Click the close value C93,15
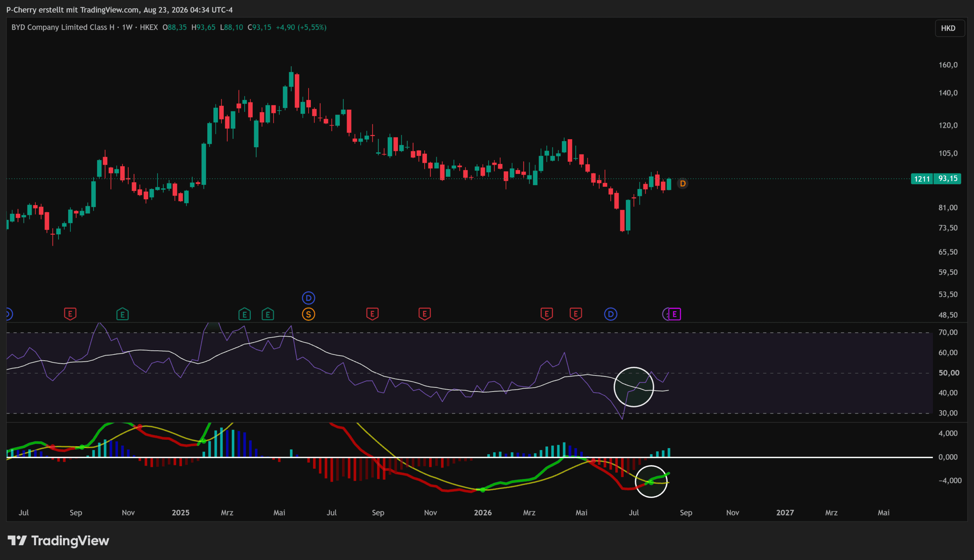Screen dimensions: 974x560 tap(259, 27)
